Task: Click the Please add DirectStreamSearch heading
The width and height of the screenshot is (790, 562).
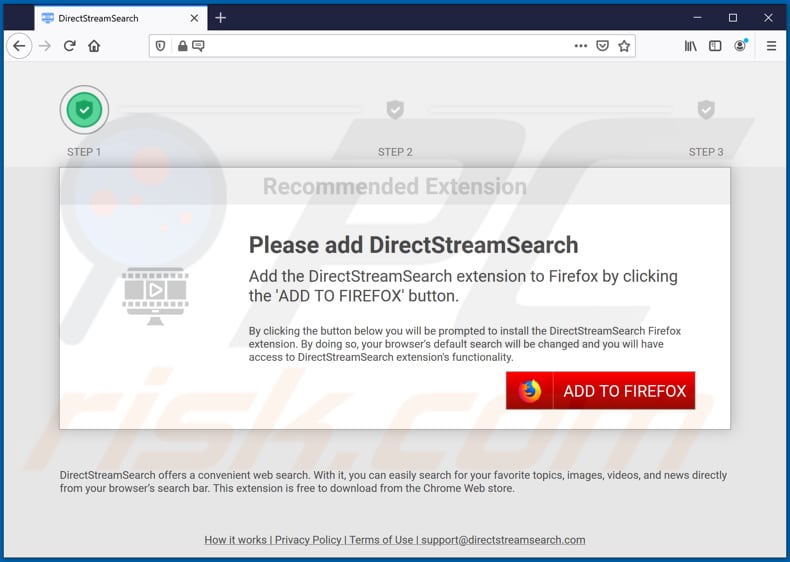Action: pyautogui.click(x=413, y=245)
